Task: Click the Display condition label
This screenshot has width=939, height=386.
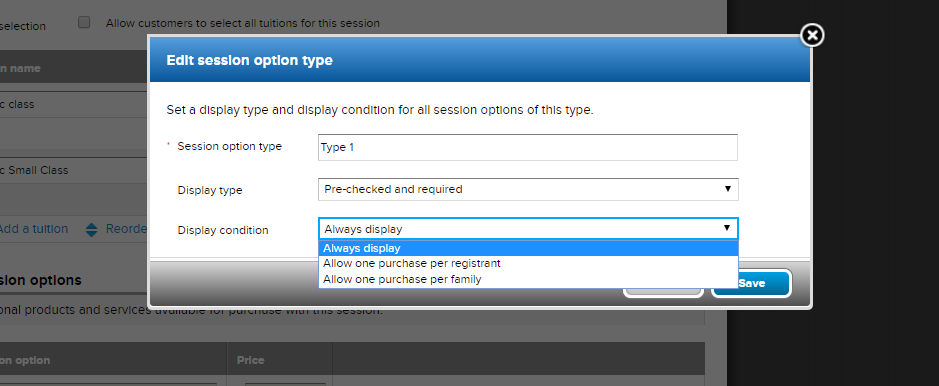Action: pyautogui.click(x=223, y=230)
